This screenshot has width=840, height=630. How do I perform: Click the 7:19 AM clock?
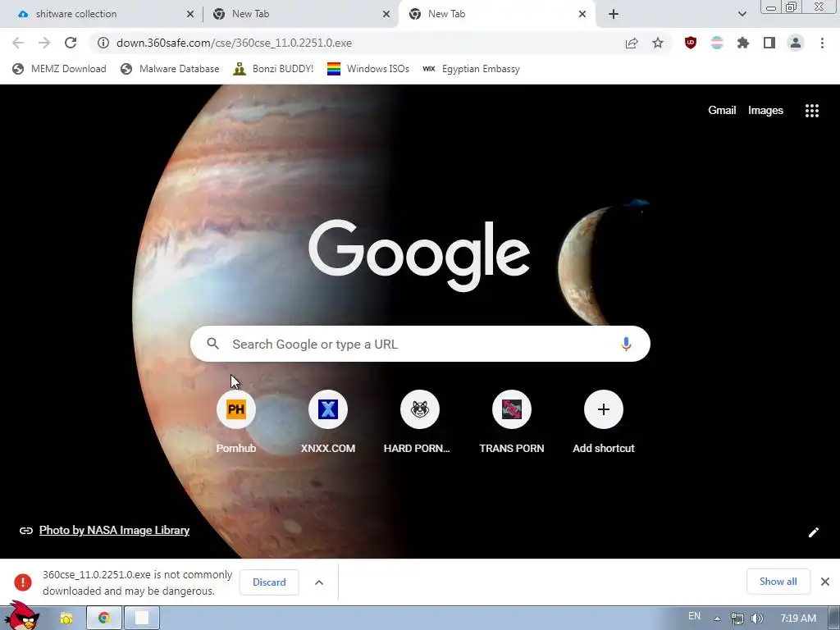[798, 619]
